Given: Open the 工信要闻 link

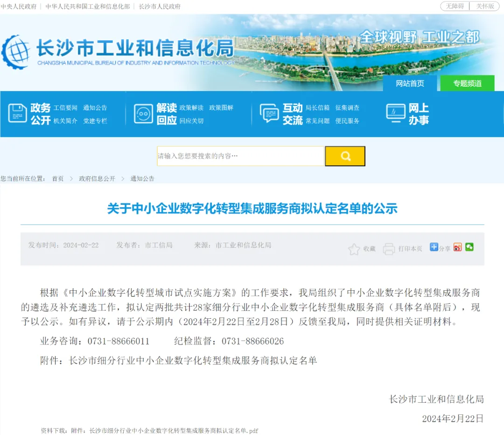Looking at the screenshot, I should pyautogui.click(x=65, y=108).
